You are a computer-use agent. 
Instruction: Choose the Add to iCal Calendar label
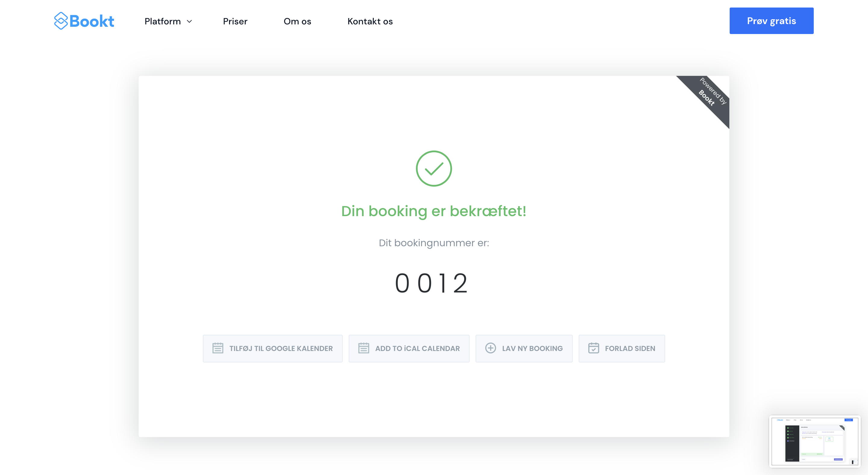(x=417, y=348)
